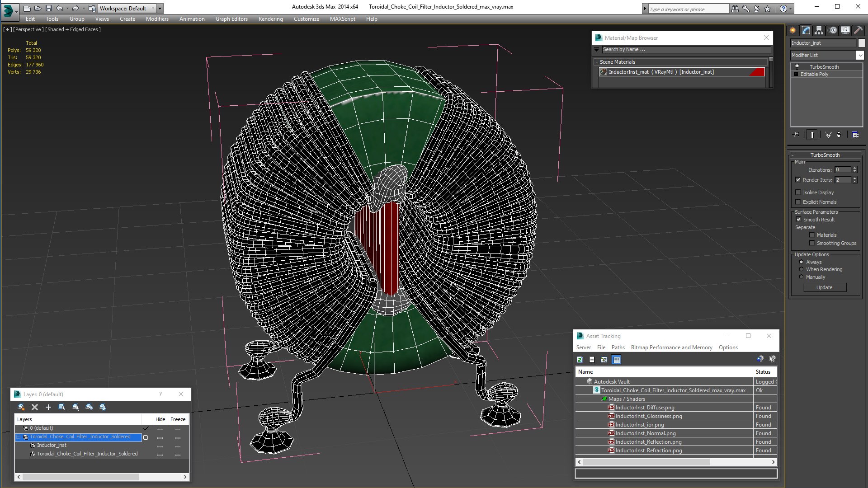Remove modifier from the stack
Viewport: 868px width, 488px height.
(x=839, y=135)
